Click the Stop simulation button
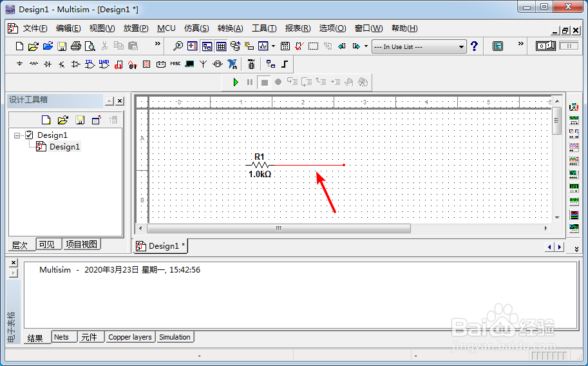Image resolution: width=588 pixels, height=366 pixels. [x=265, y=82]
